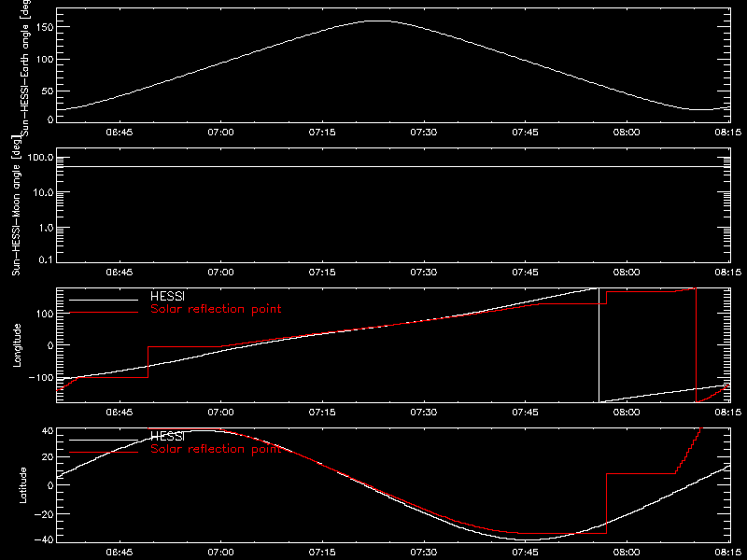747x560 pixels.
Task: Click 06:45 time label under Latitude plot
Action: (120, 552)
